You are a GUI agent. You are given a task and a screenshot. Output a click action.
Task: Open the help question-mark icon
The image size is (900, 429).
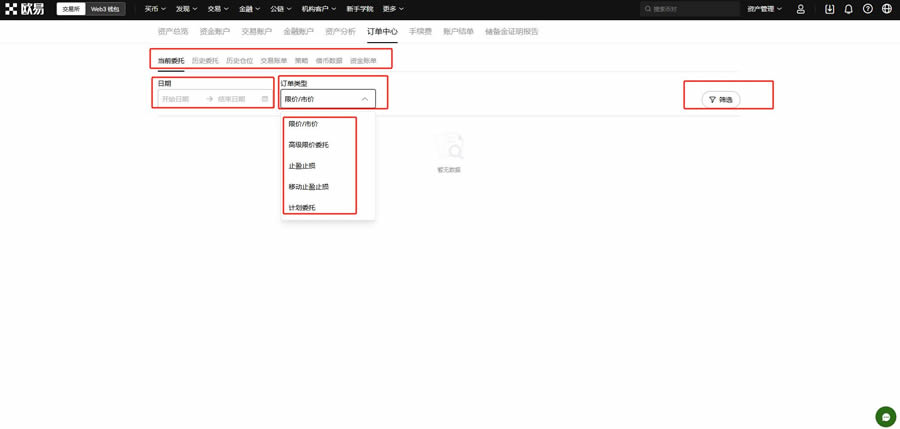pyautogui.click(x=868, y=9)
